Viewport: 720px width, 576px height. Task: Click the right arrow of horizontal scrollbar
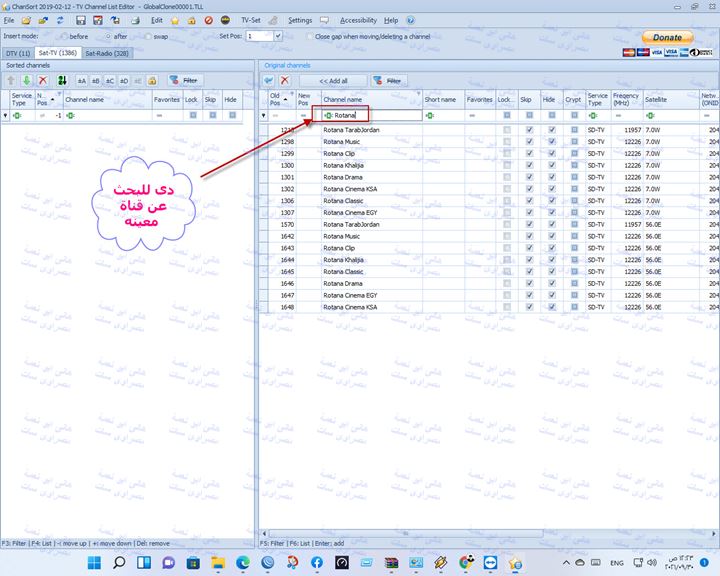pos(714,534)
